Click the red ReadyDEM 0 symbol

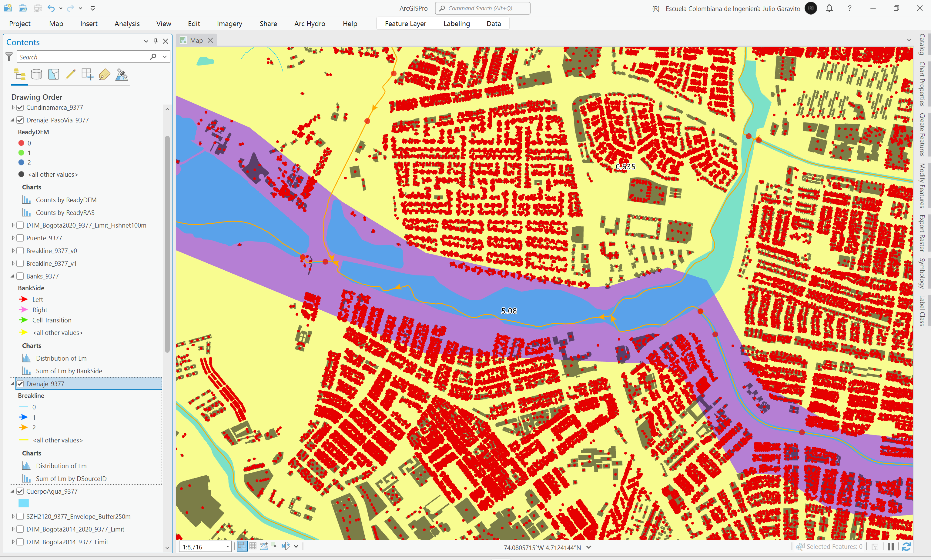pos(22,143)
